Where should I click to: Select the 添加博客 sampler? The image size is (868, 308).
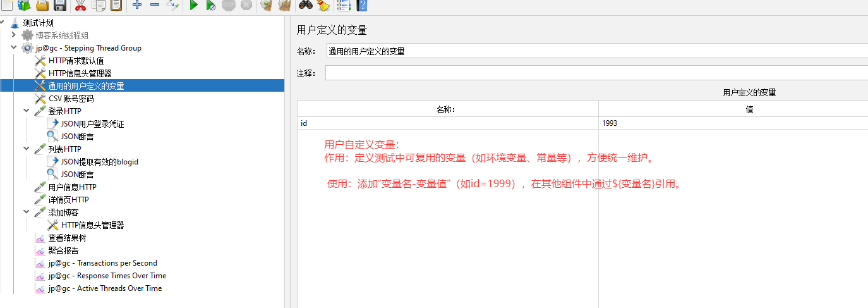point(63,213)
